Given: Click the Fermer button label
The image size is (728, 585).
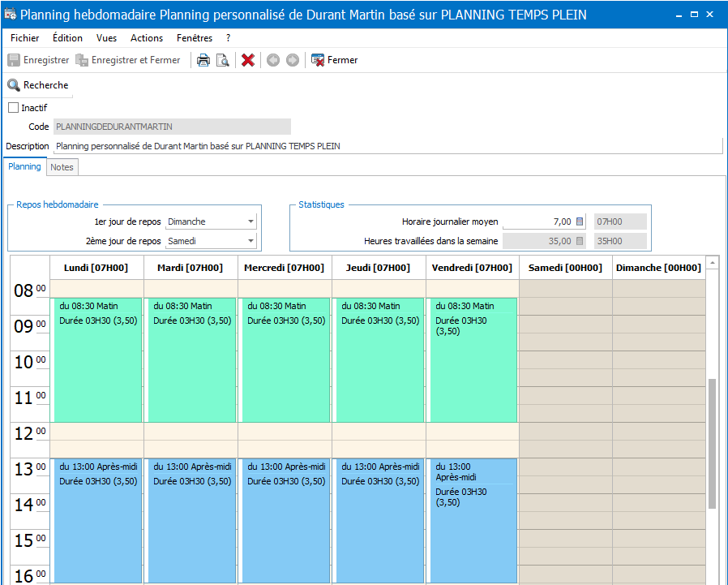Looking at the screenshot, I should [343, 60].
